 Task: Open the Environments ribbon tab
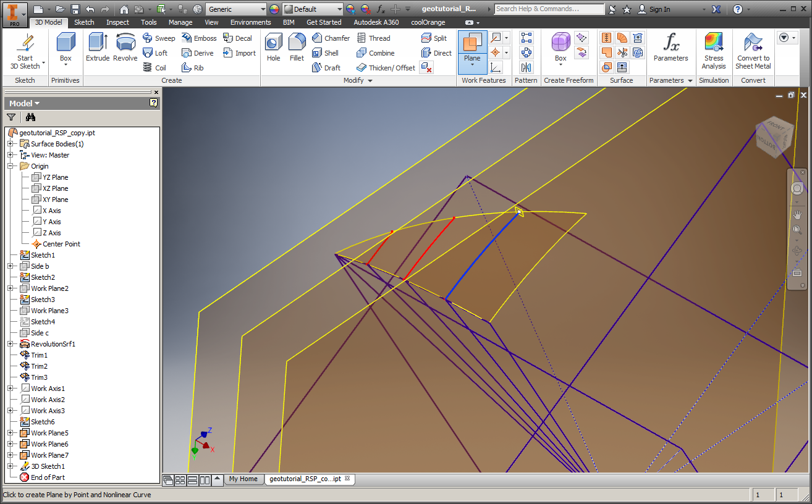click(x=250, y=22)
